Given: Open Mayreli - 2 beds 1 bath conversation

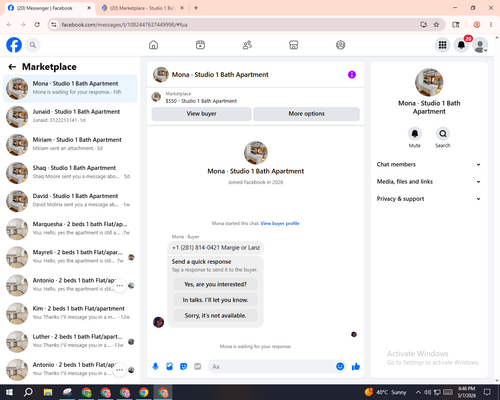Looking at the screenshot, I should 70,257.
